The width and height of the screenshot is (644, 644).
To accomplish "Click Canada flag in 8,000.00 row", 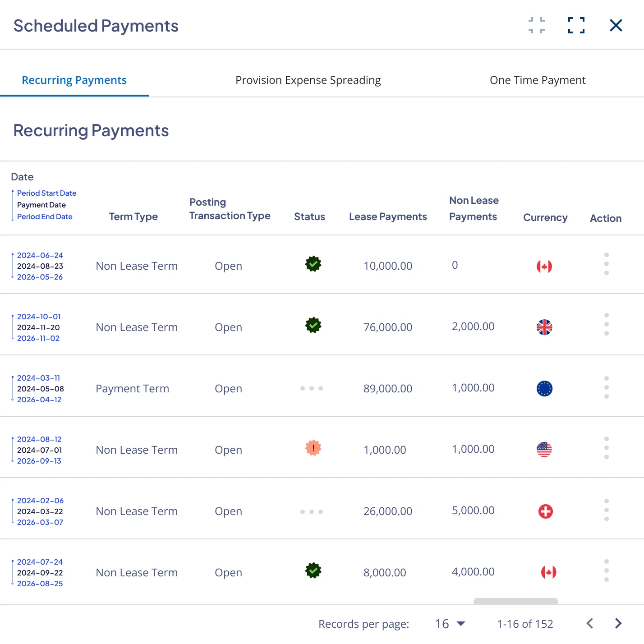I will pos(548,572).
